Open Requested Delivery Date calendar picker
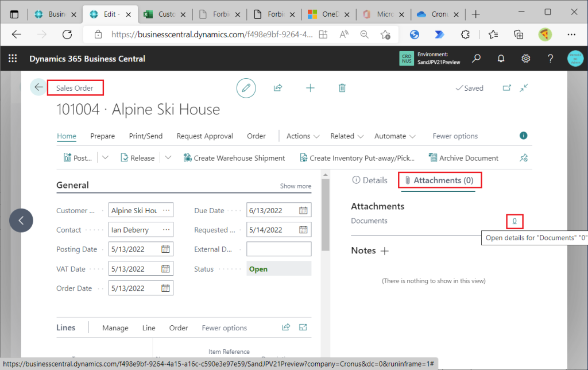 303,230
